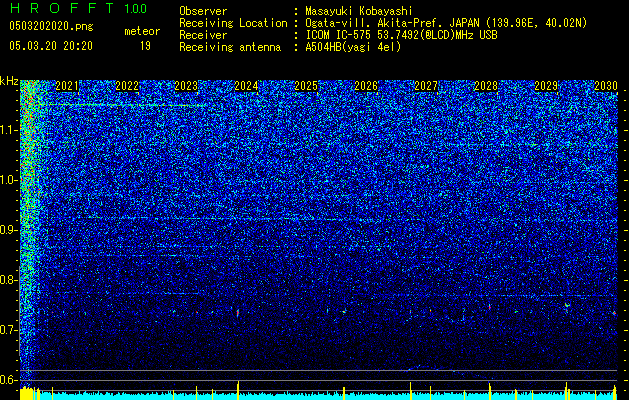
Task: Click the A504HB(yagi 4el) antenna text
Action: point(353,47)
